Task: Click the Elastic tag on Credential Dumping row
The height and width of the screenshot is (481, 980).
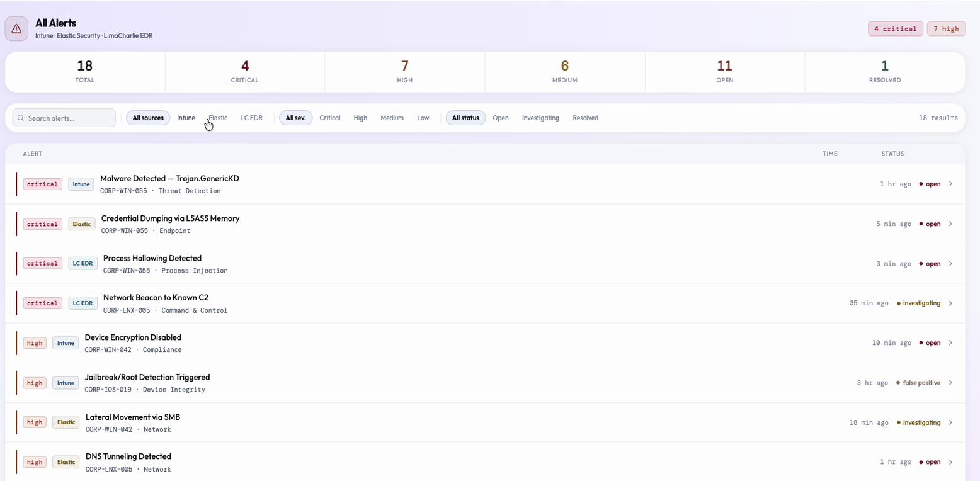Action: (x=82, y=224)
